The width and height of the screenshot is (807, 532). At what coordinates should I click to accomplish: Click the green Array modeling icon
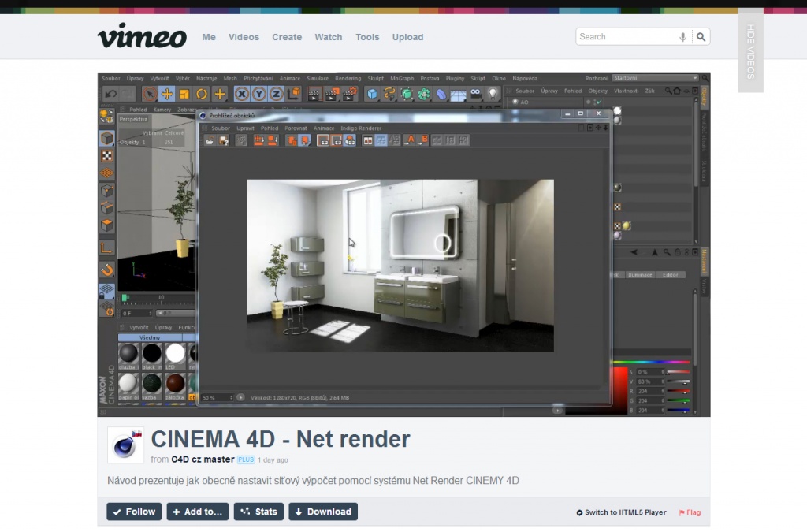click(424, 94)
